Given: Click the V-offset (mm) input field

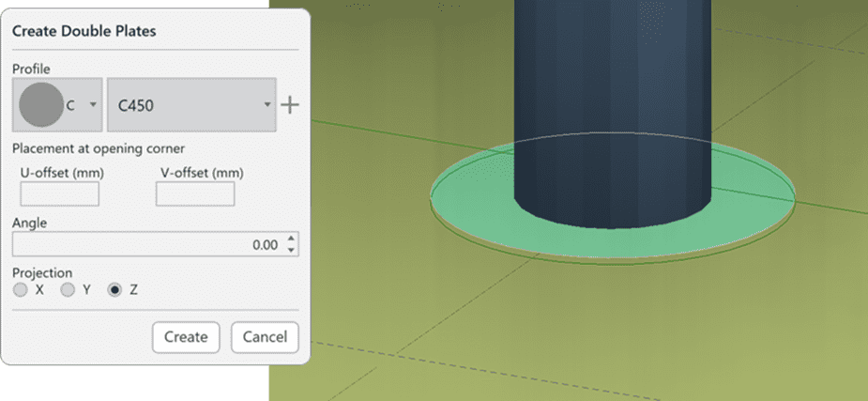Looking at the screenshot, I should pyautogui.click(x=195, y=193).
